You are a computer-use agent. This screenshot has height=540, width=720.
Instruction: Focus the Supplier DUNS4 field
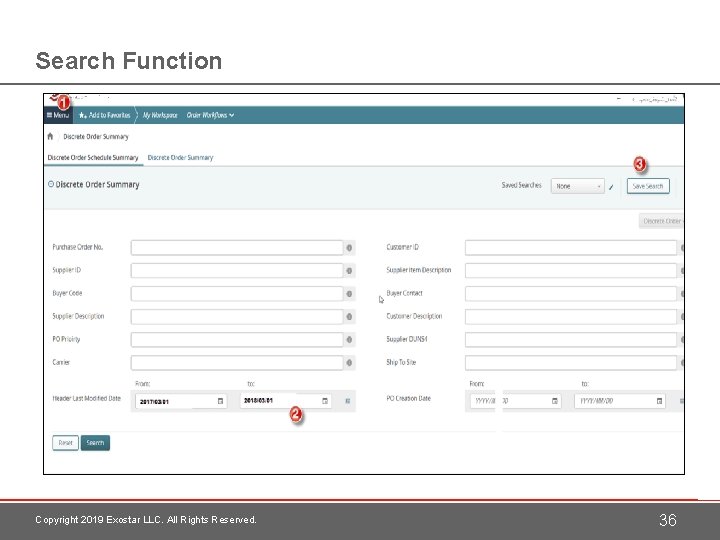pos(571,339)
